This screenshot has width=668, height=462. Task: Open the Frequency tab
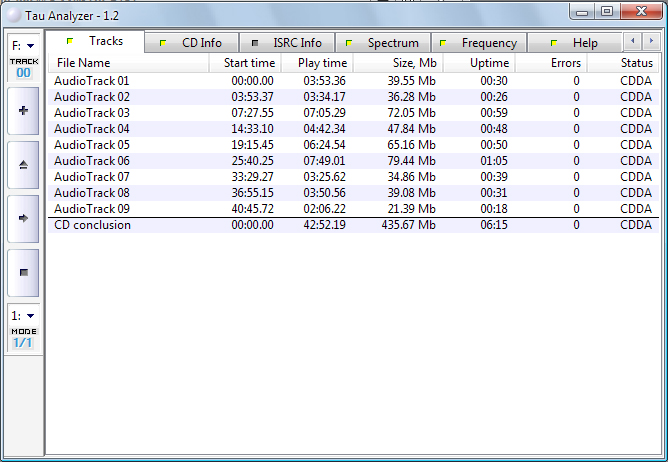481,43
